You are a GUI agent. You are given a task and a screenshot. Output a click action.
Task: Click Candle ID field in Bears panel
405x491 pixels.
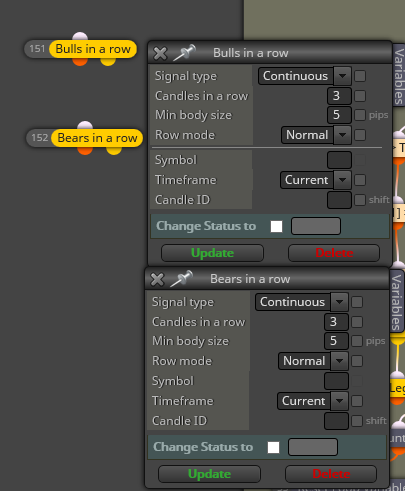(336, 421)
